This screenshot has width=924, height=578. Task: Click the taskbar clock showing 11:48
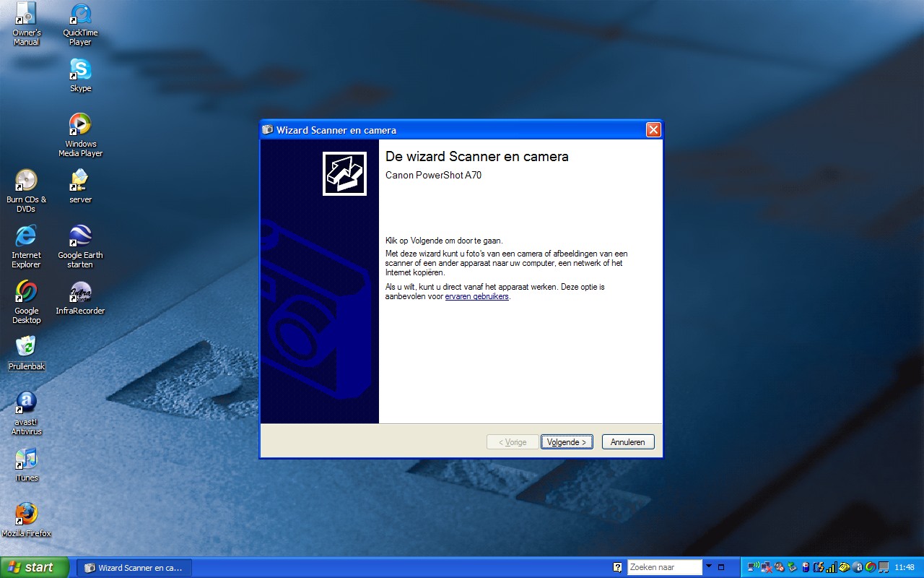pos(905,567)
